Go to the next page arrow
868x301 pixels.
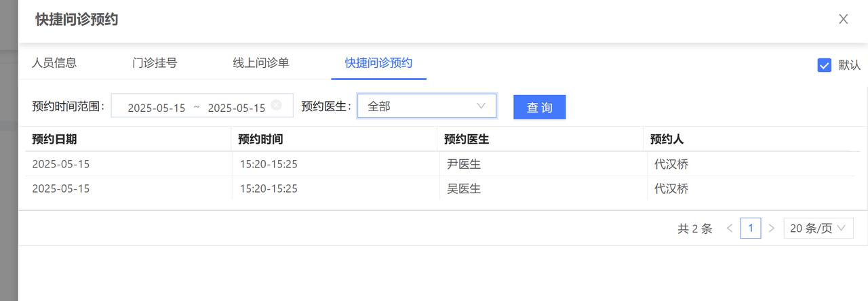click(x=771, y=228)
